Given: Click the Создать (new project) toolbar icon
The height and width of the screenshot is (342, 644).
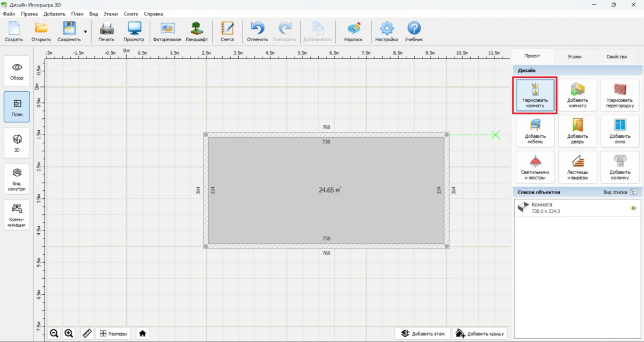Looking at the screenshot, I should tap(13, 32).
